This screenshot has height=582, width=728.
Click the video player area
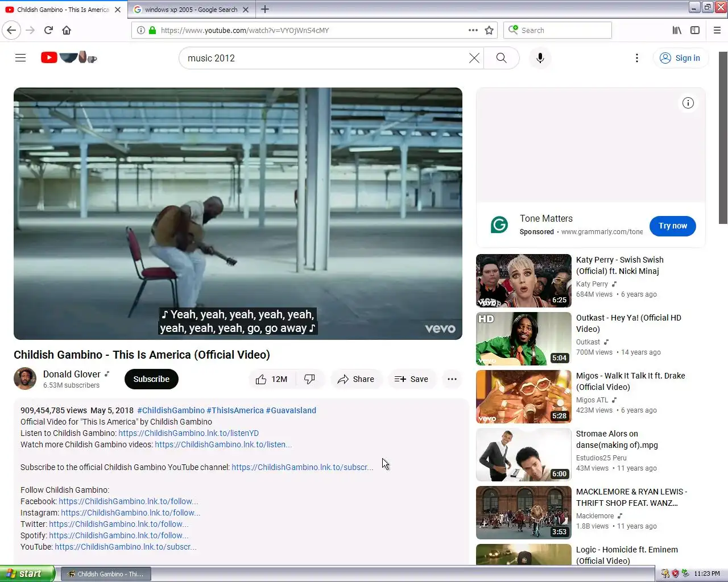(238, 214)
